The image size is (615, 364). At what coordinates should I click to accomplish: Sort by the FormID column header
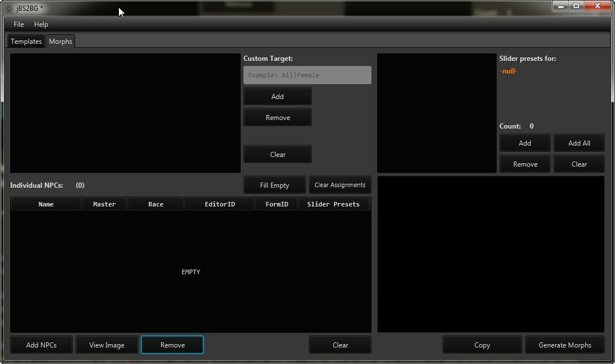(x=276, y=204)
